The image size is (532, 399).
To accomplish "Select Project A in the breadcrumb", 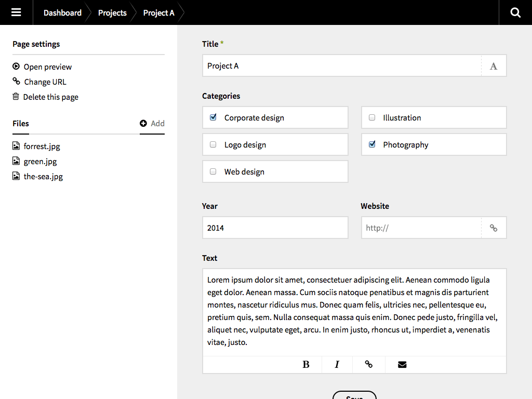I will pos(159,13).
